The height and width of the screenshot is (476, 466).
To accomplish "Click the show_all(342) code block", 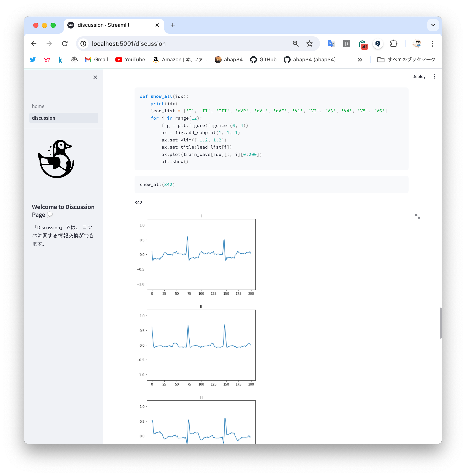I will point(271,184).
